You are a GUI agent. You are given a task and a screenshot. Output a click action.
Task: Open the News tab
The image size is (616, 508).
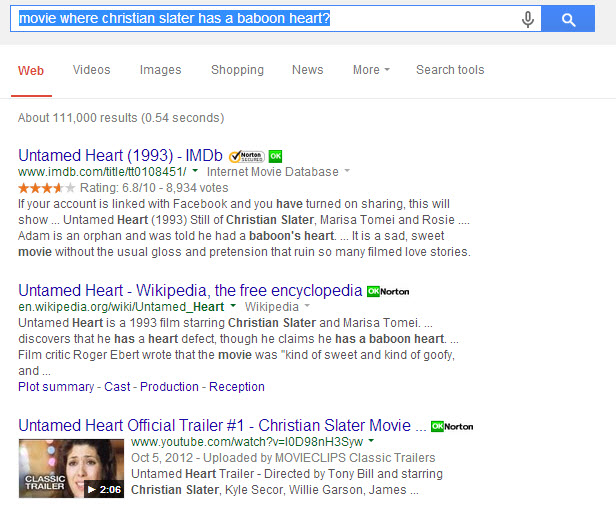(x=308, y=70)
